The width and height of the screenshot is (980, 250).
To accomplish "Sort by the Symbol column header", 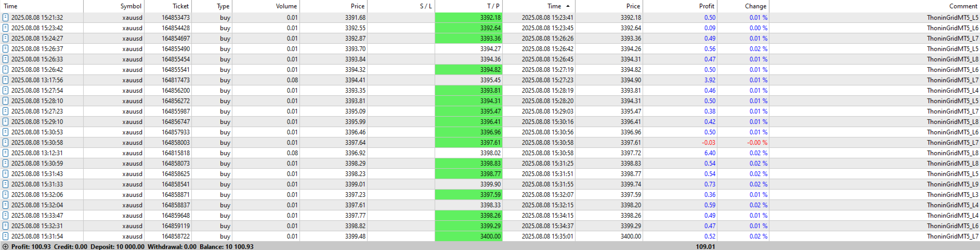I will pyautogui.click(x=114, y=6).
